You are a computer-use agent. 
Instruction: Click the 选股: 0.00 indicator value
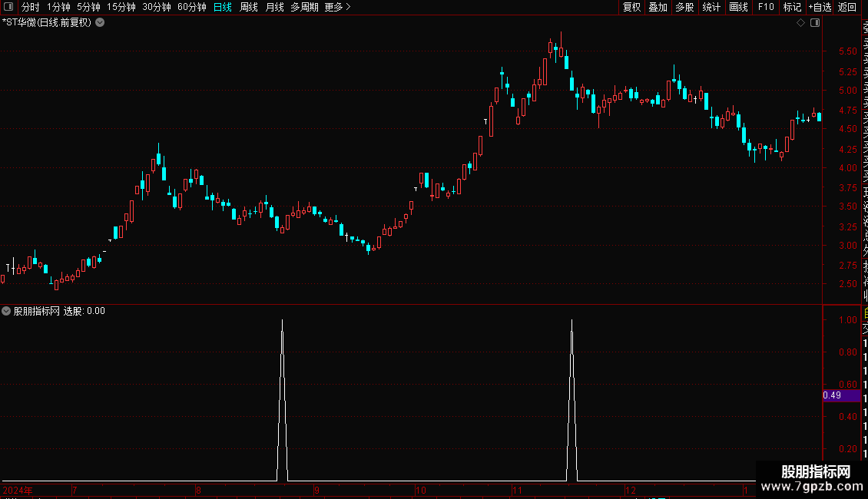coord(84,311)
